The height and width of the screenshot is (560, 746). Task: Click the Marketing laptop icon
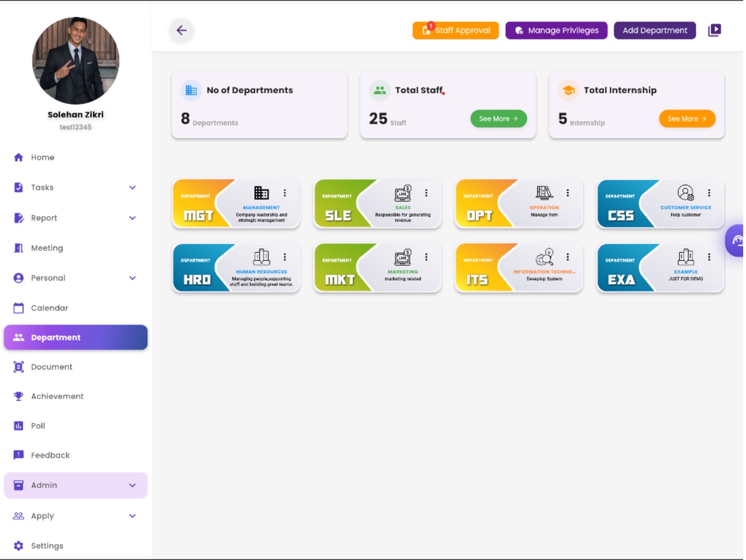[x=403, y=256]
